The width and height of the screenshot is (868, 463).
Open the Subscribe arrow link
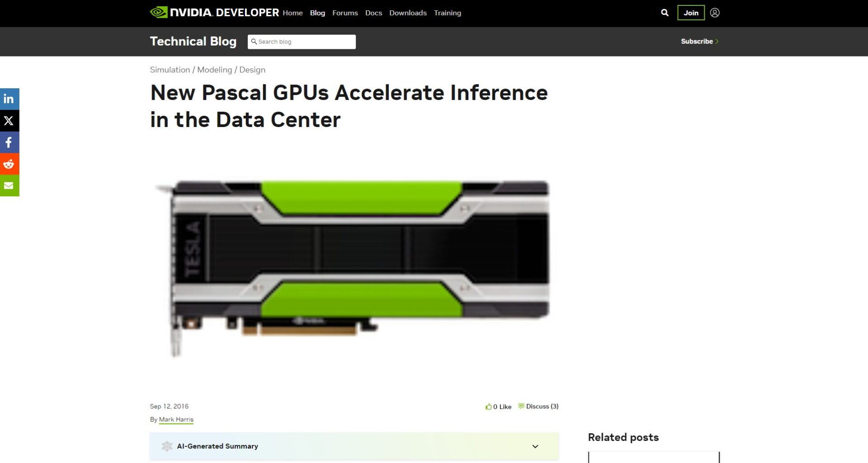tap(700, 41)
